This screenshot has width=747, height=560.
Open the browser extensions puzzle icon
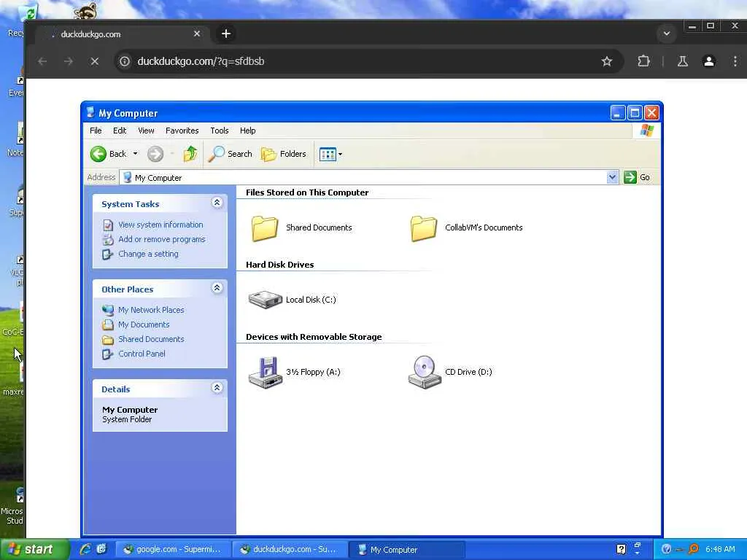(x=643, y=61)
